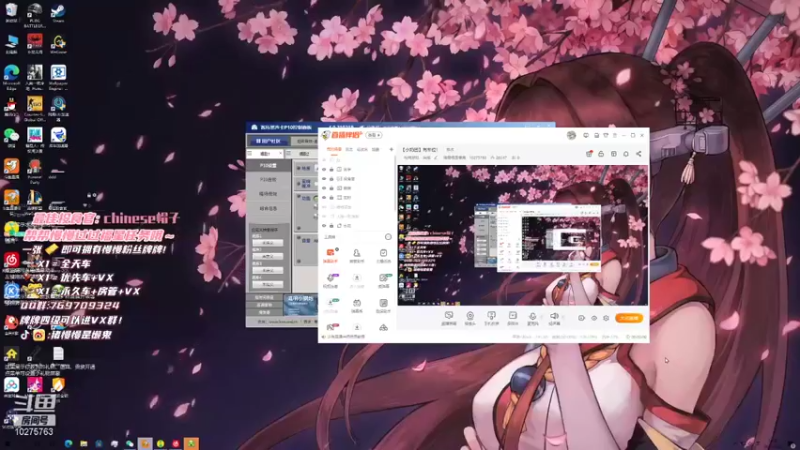Open the This PC desktop icon
This screenshot has height=450, width=800.
click(x=11, y=43)
